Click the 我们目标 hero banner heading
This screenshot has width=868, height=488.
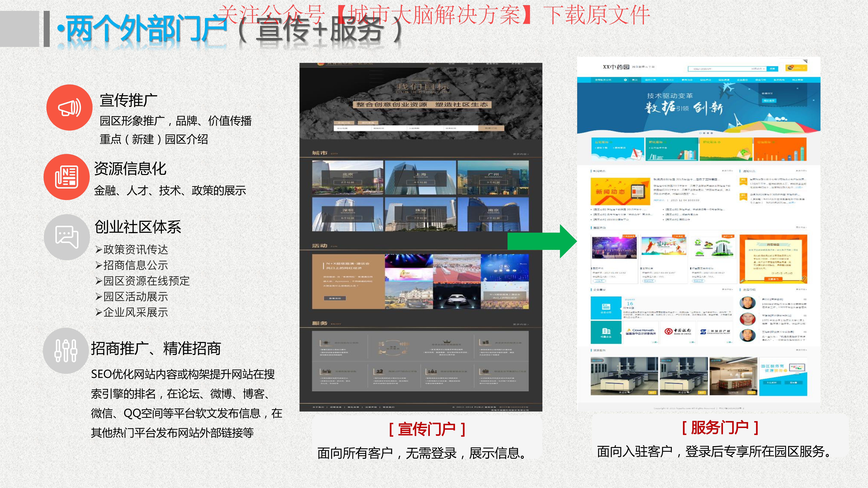(x=422, y=87)
